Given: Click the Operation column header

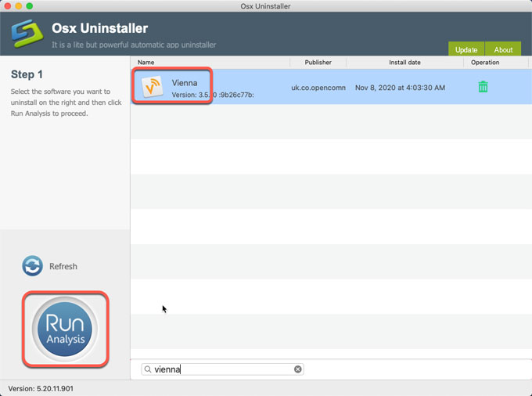Looking at the screenshot, I should (x=485, y=63).
